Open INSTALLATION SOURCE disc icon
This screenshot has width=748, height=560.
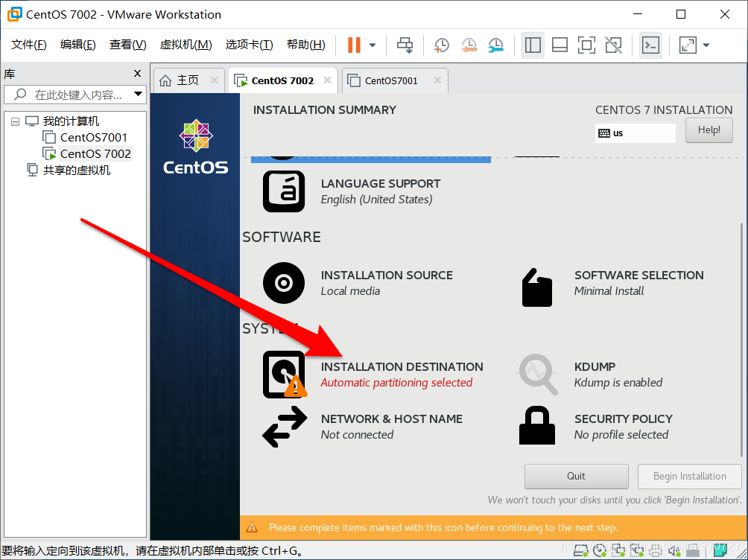pyautogui.click(x=284, y=283)
